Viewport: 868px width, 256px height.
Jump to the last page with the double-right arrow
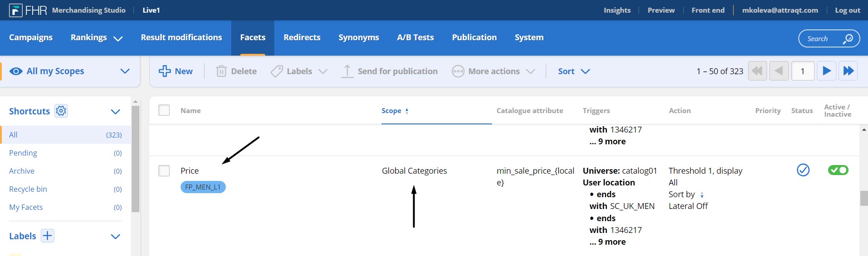click(x=849, y=71)
